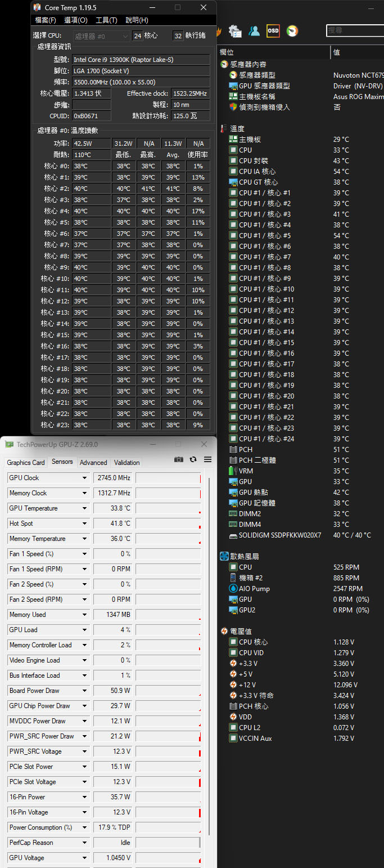Click the GPU-Z sensors vertical scrollbar
Viewport: 384px width, 868px height.
[x=209, y=656]
